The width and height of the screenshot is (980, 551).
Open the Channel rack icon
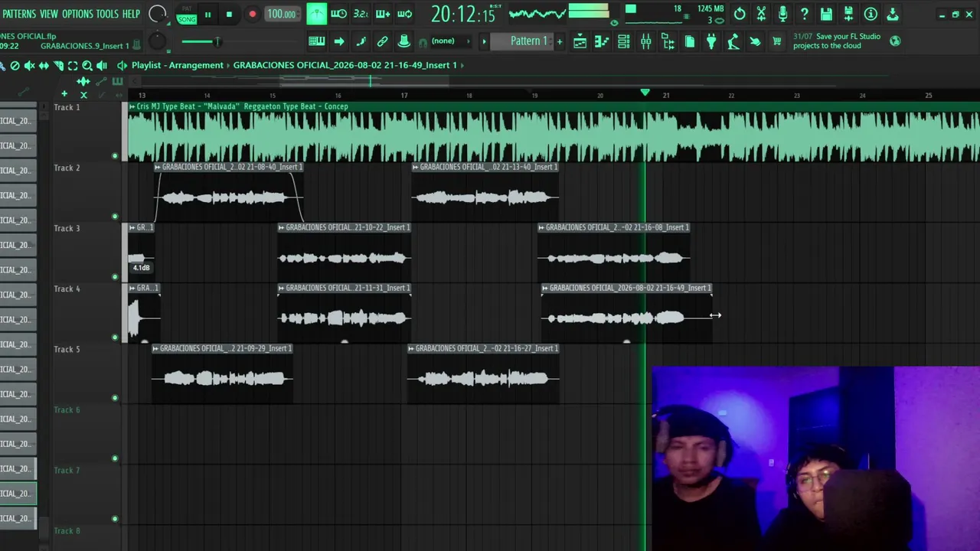point(624,41)
